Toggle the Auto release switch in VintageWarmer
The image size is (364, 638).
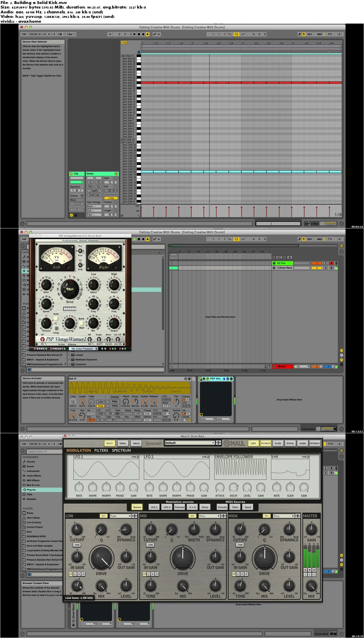(56, 318)
